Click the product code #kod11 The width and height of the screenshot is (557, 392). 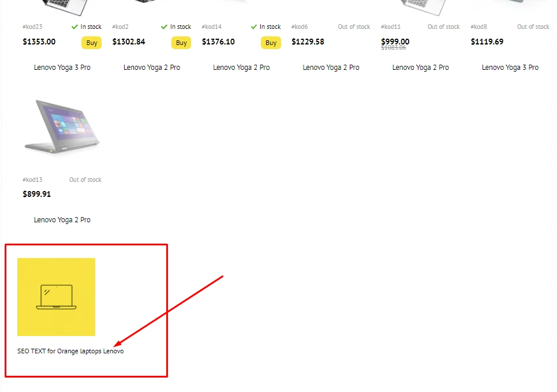coord(391,27)
